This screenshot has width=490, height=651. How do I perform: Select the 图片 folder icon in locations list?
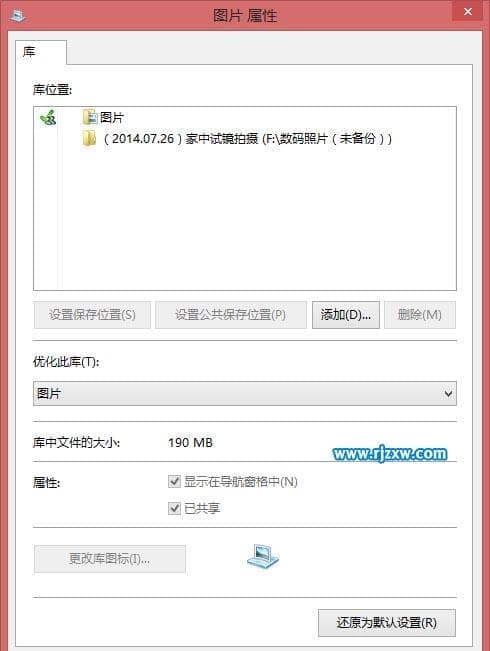point(90,117)
